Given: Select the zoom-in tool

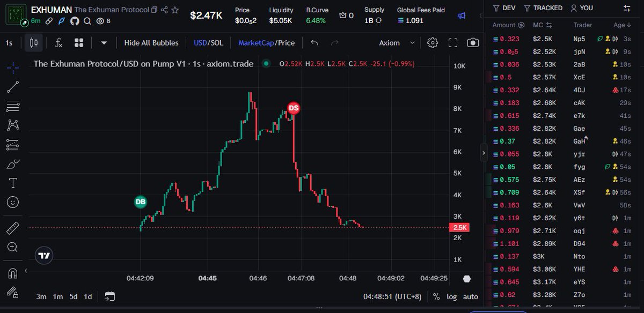Looking at the screenshot, I should pyautogui.click(x=13, y=247).
